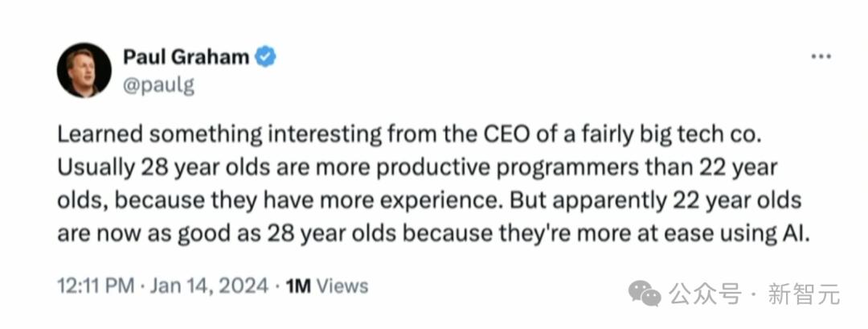
Task: Open the 1M Views count
Action: coord(327,286)
